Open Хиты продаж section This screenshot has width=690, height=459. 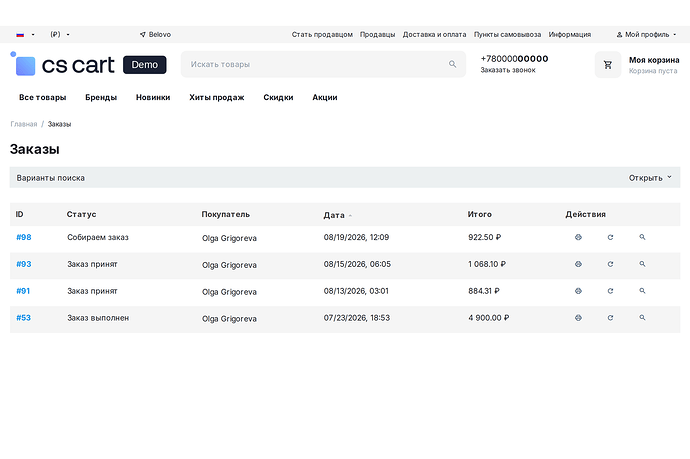217,97
